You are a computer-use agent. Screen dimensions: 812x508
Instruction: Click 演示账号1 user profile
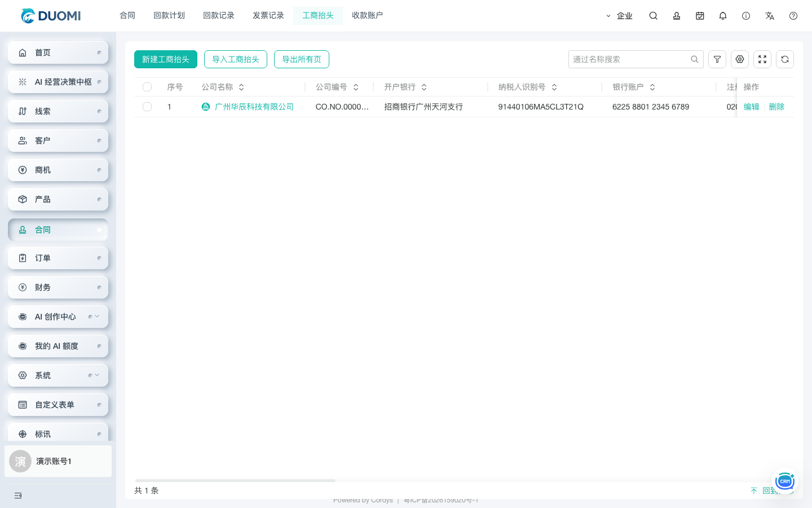click(x=58, y=461)
